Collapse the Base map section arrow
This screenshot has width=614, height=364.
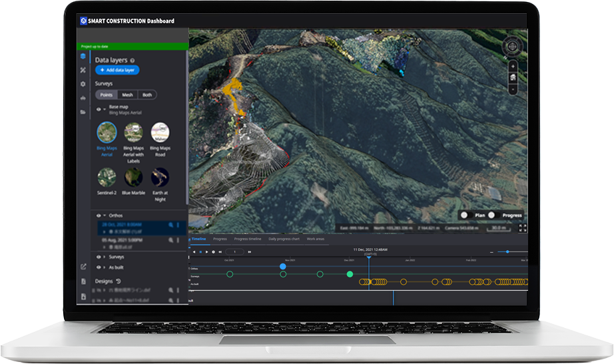105,109
